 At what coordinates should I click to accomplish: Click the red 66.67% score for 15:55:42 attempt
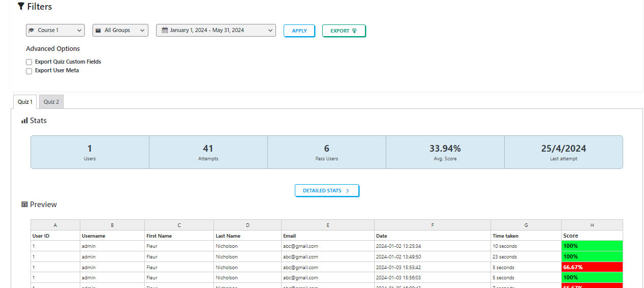pos(592,268)
